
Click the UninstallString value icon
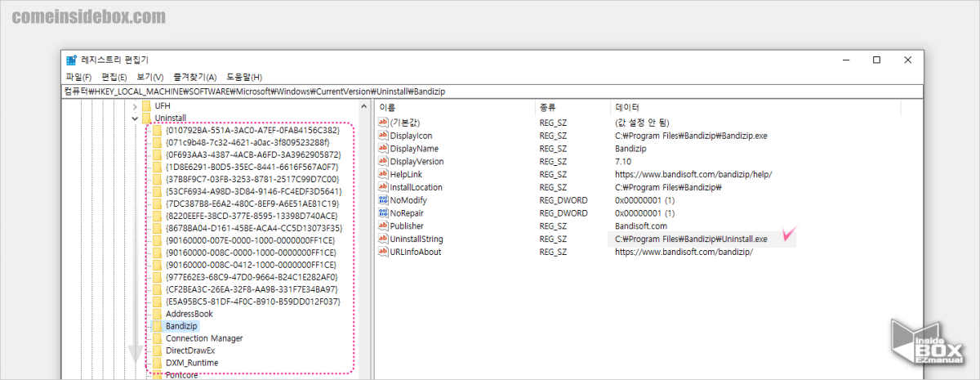coord(383,239)
